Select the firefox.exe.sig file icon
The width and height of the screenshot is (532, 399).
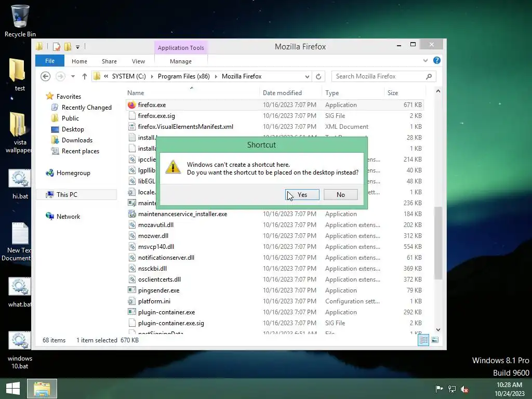click(132, 116)
